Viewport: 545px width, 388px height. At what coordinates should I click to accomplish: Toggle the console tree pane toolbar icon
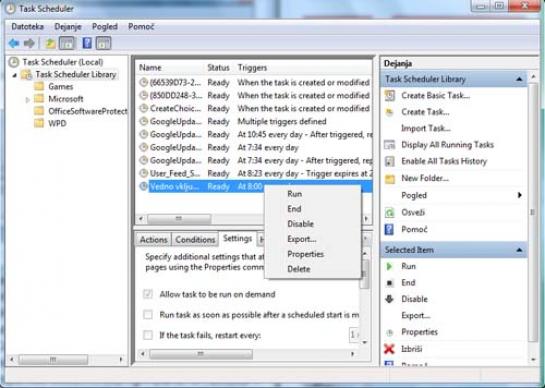67,43
